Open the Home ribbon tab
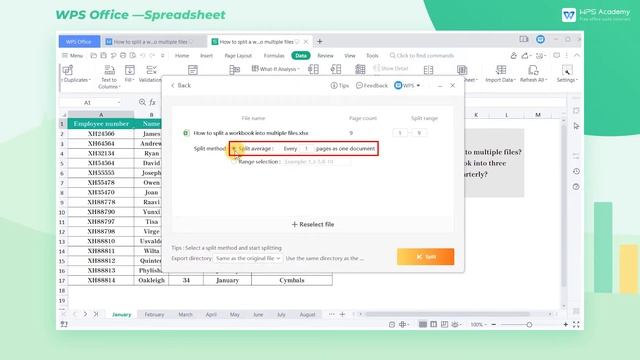This screenshot has width=640, height=360. [182, 56]
